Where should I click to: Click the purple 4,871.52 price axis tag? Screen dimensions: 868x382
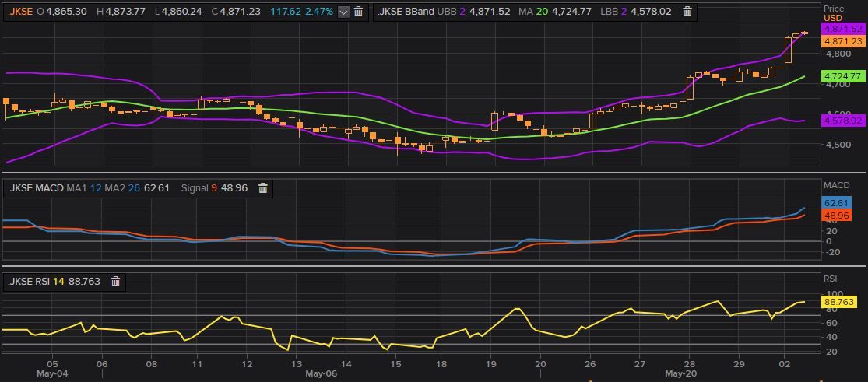844,29
